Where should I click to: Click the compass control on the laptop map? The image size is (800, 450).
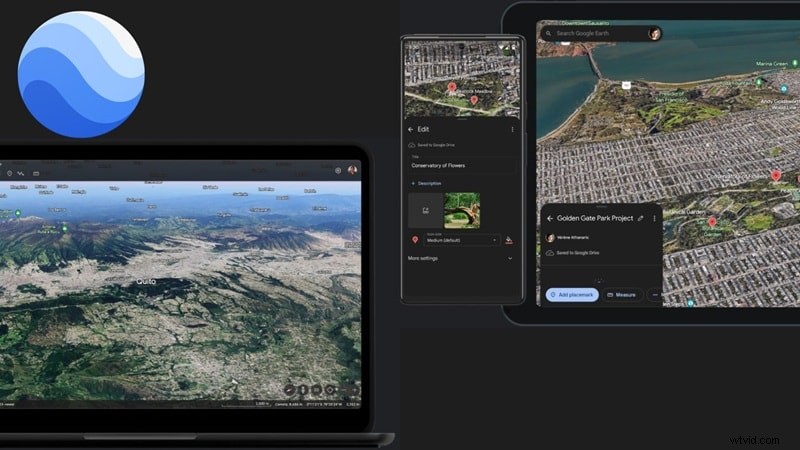click(x=289, y=390)
